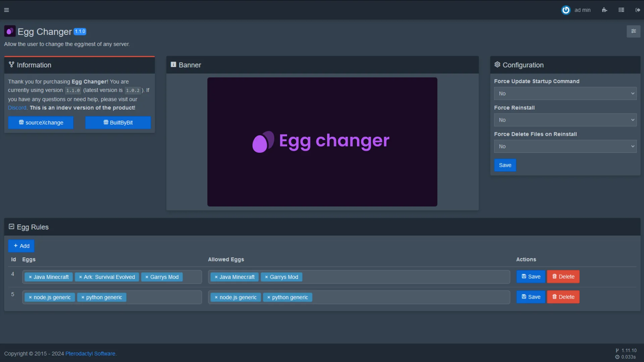The image size is (644, 362).
Task: Open the extension settings sliders icon
Action: [x=633, y=31]
